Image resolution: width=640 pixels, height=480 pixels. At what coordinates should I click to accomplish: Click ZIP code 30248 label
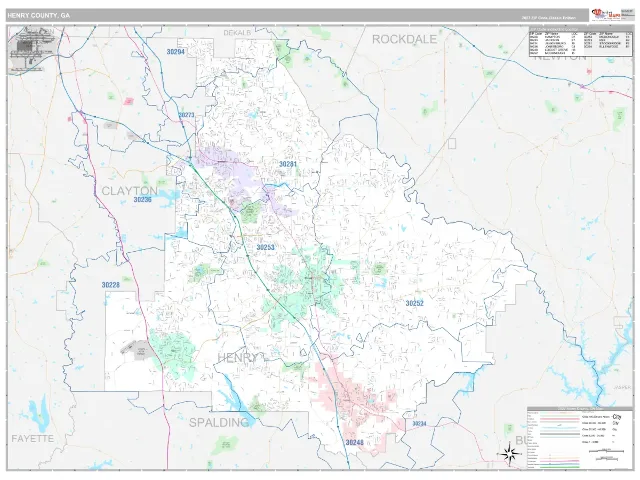pyautogui.click(x=354, y=442)
